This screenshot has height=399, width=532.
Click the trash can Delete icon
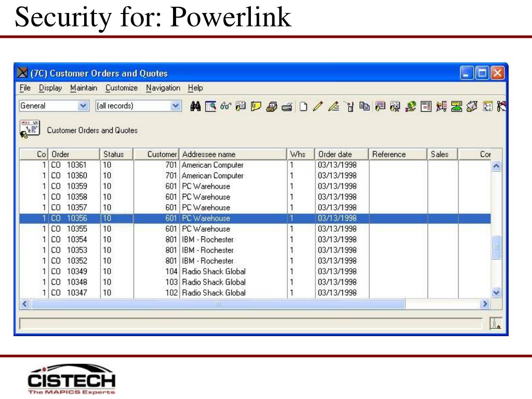350,107
